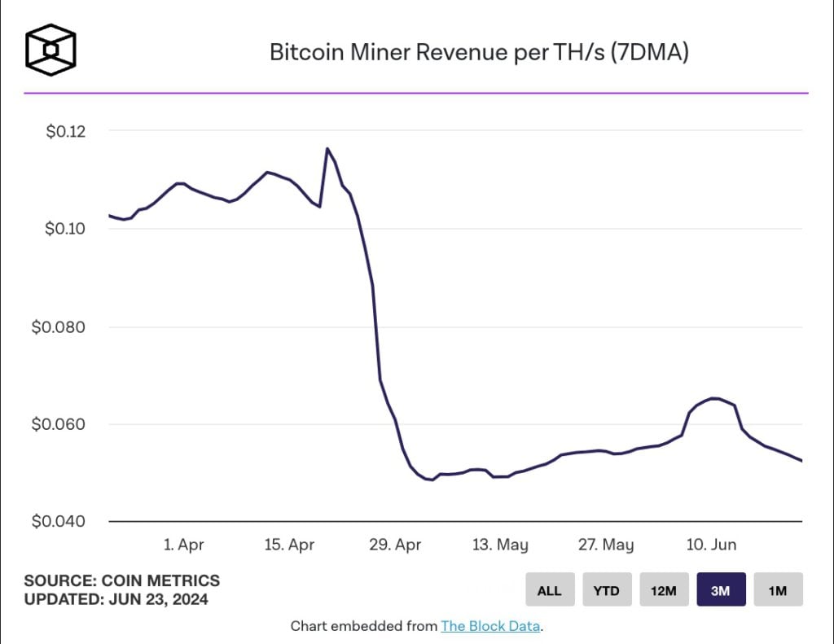Screen dimensions: 834x644
Task: Click the Source: Coin Metrics text
Action: [x=122, y=580]
